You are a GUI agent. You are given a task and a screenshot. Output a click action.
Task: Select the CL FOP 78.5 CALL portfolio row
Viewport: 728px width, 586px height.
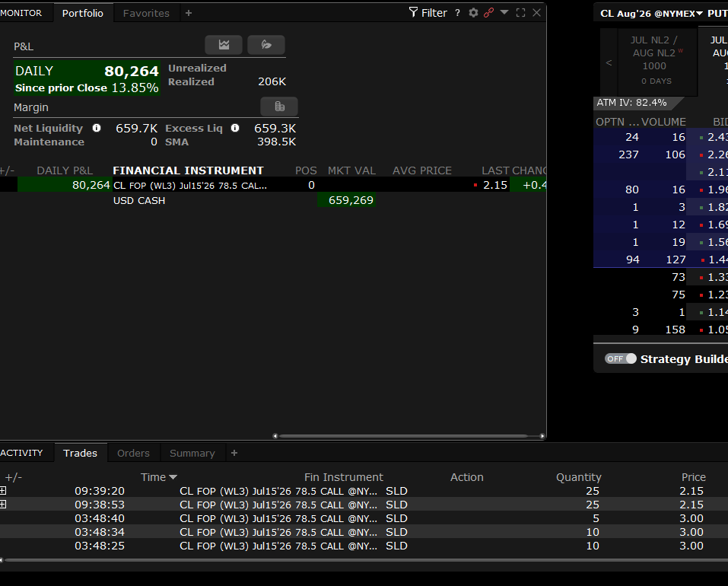click(x=273, y=185)
